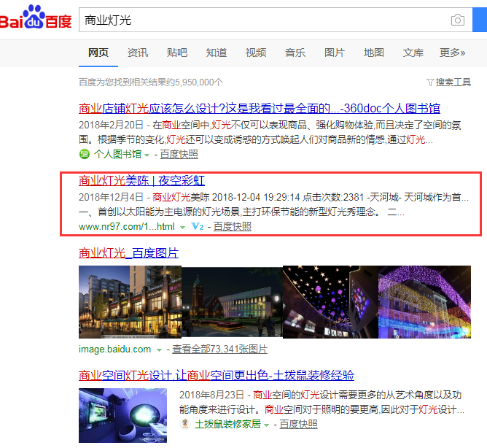Open the 视频 tab
The height and width of the screenshot is (448, 487).
[x=256, y=53]
